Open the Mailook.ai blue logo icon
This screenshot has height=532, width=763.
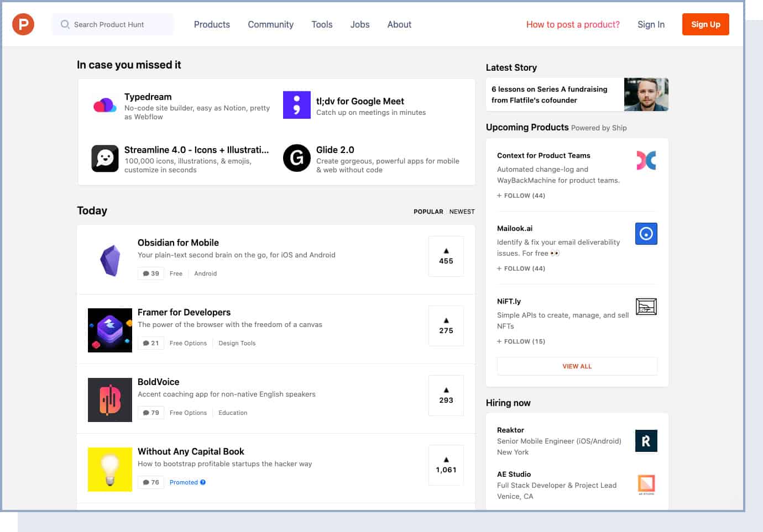click(646, 234)
